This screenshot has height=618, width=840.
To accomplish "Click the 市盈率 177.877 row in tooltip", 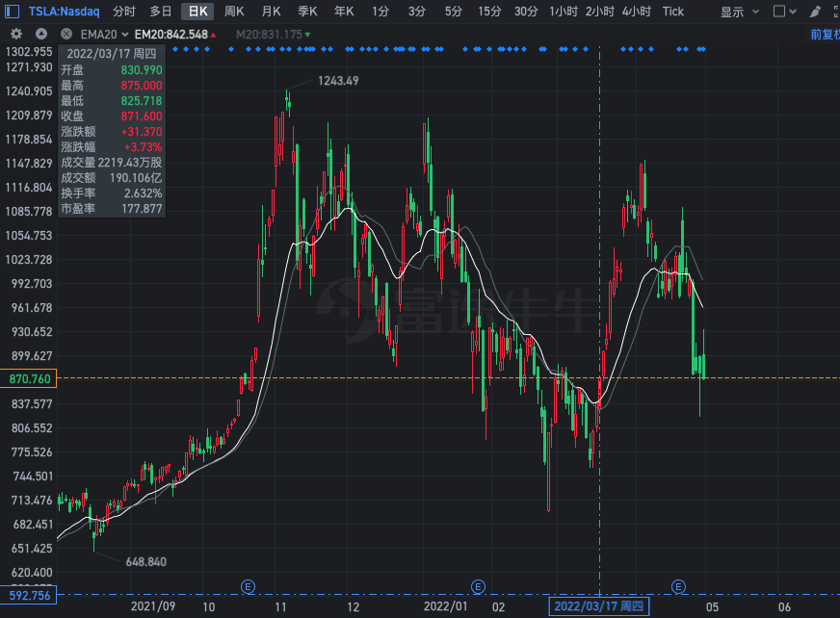I will (x=112, y=209).
